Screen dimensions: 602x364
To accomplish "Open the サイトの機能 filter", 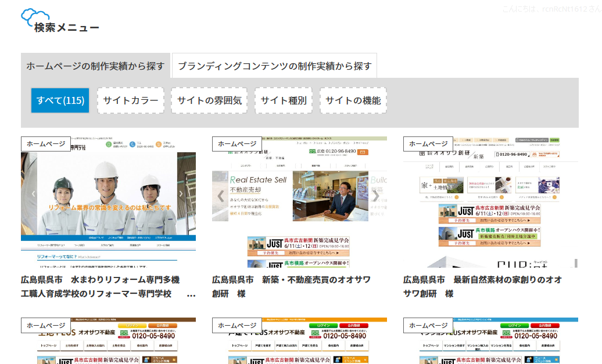I will [x=353, y=100].
